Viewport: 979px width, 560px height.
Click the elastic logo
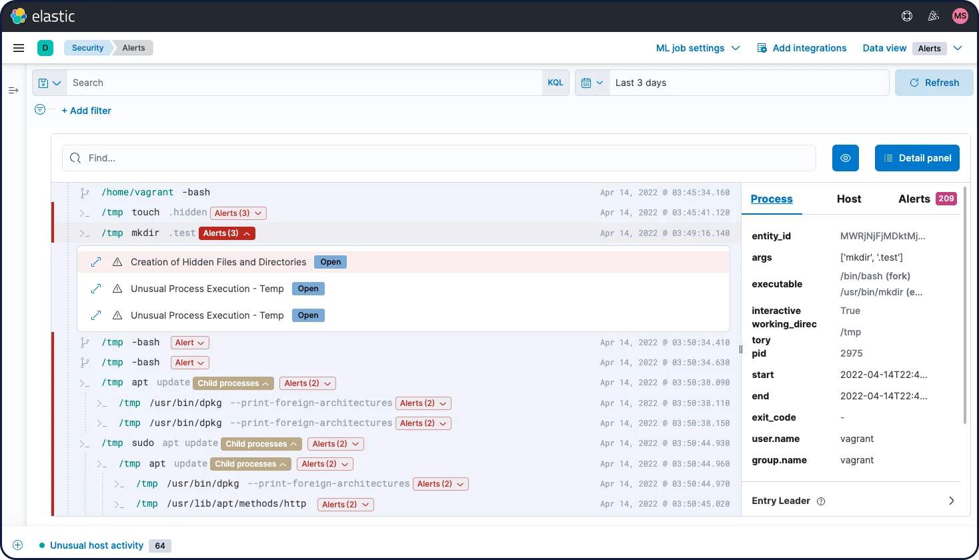pyautogui.click(x=43, y=16)
